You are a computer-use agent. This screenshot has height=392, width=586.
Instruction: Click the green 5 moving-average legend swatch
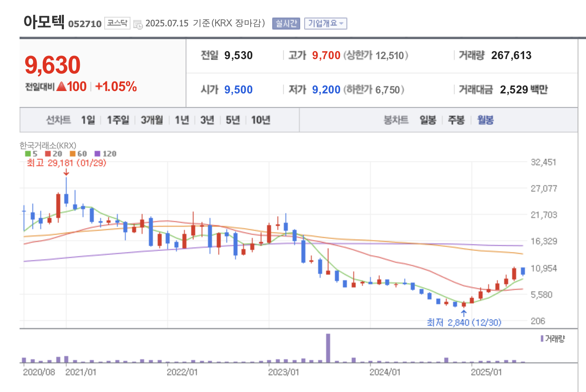28,154
